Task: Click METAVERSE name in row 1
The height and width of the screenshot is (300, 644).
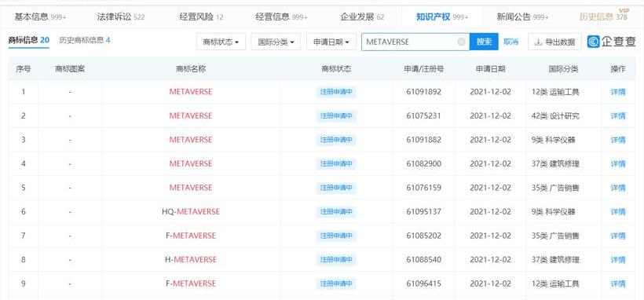Action: pyautogui.click(x=191, y=92)
